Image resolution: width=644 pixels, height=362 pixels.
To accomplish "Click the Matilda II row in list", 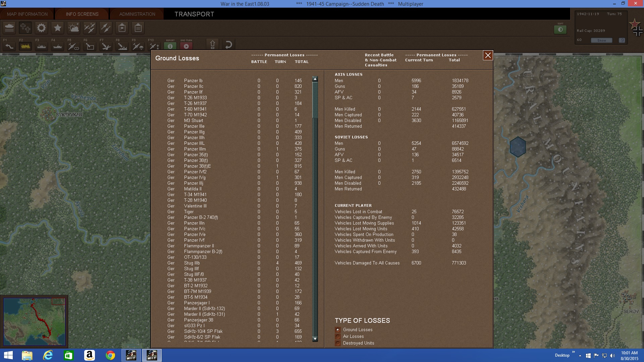I will [x=235, y=189].
